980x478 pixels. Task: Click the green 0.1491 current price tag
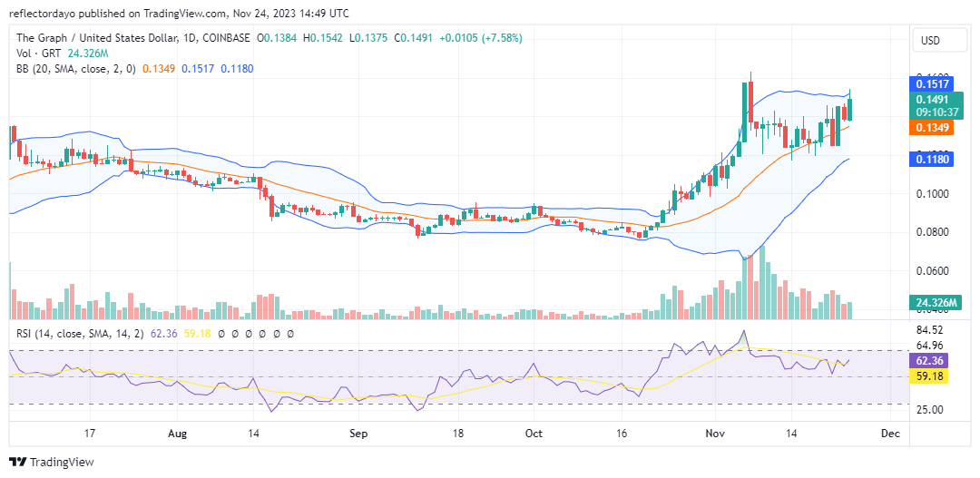coord(933,100)
